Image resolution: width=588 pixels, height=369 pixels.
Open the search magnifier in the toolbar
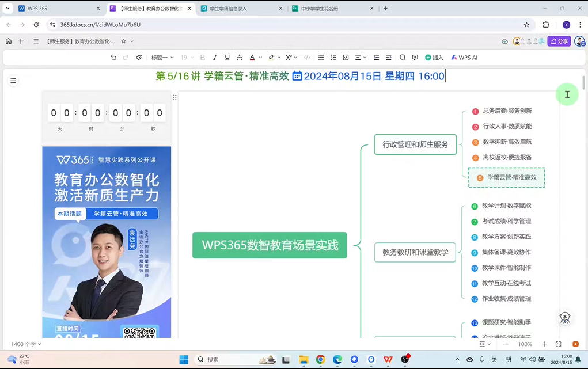tap(403, 58)
